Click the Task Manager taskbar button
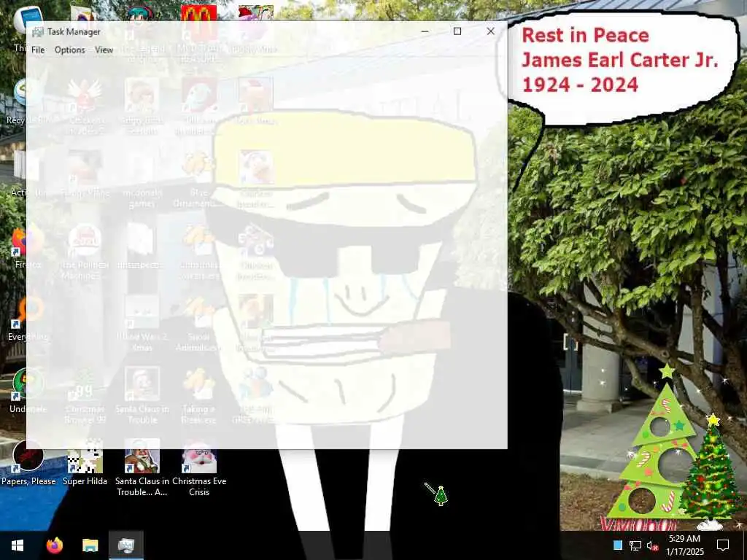The width and height of the screenshot is (747, 560). [126, 545]
